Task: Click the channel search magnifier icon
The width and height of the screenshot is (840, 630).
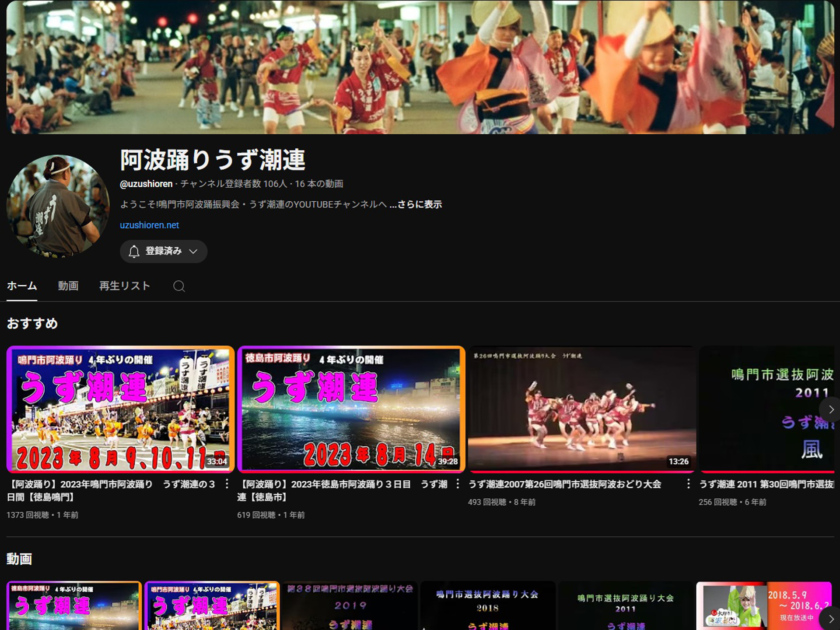Action: (x=179, y=286)
